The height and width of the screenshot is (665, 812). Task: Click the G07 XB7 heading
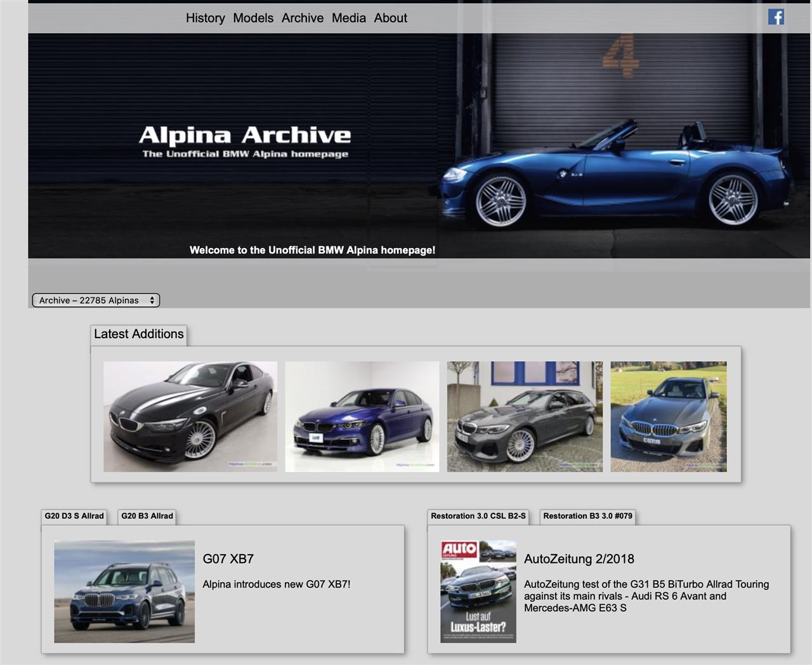coord(228,559)
